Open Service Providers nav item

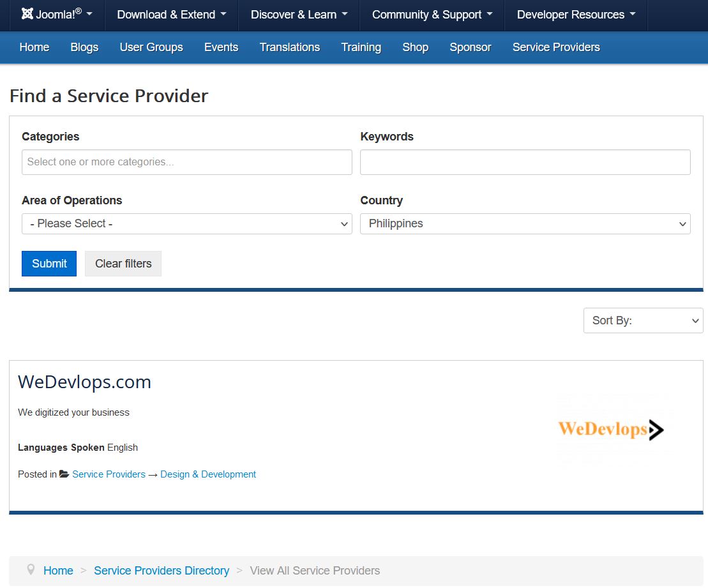tap(556, 47)
